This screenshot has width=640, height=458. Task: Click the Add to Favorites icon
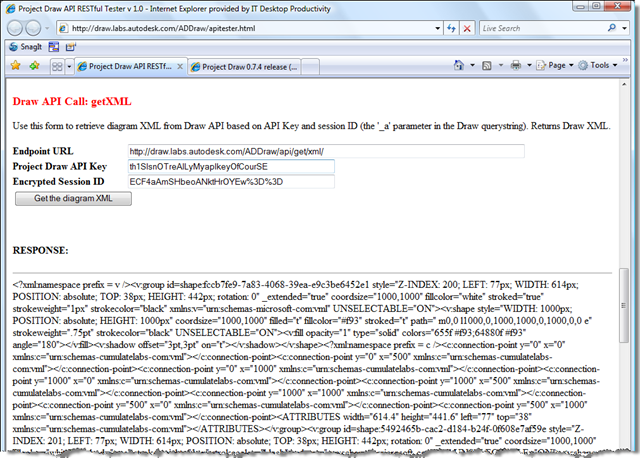[33, 66]
